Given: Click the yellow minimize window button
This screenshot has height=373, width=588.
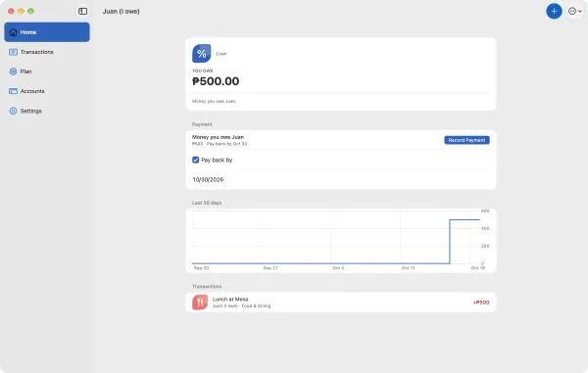Looking at the screenshot, I should coord(21,11).
